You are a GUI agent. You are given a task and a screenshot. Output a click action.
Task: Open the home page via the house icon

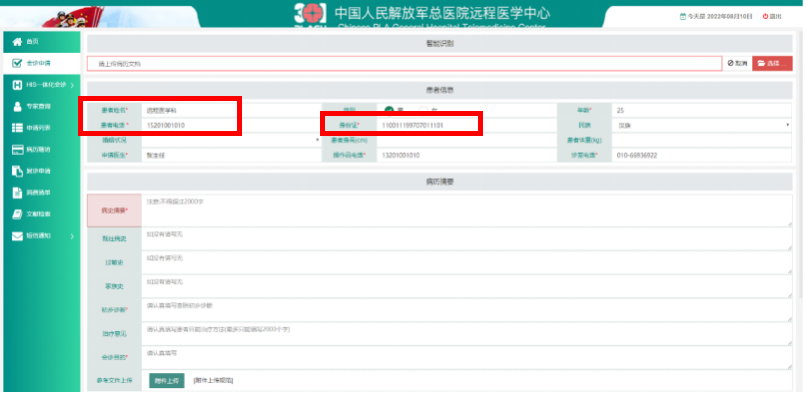coord(17,42)
